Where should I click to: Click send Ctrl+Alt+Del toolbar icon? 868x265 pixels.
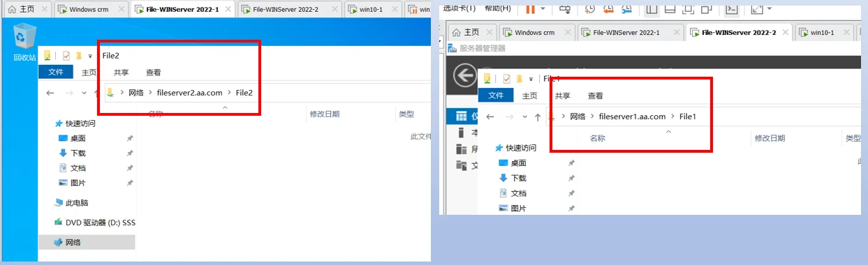564,8
